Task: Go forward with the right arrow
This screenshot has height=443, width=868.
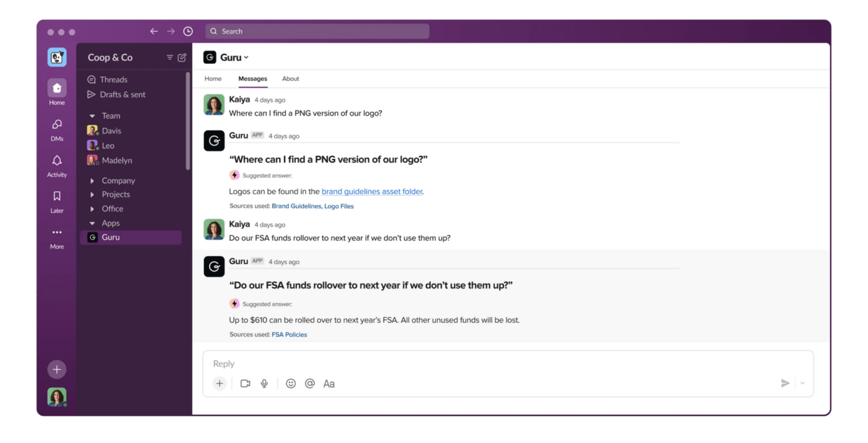Action: [x=171, y=31]
